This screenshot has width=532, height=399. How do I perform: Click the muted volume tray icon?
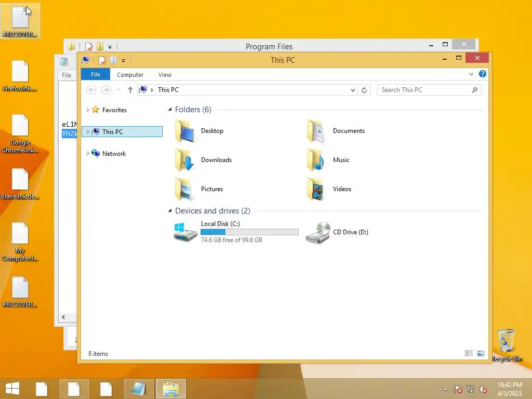coord(483,389)
